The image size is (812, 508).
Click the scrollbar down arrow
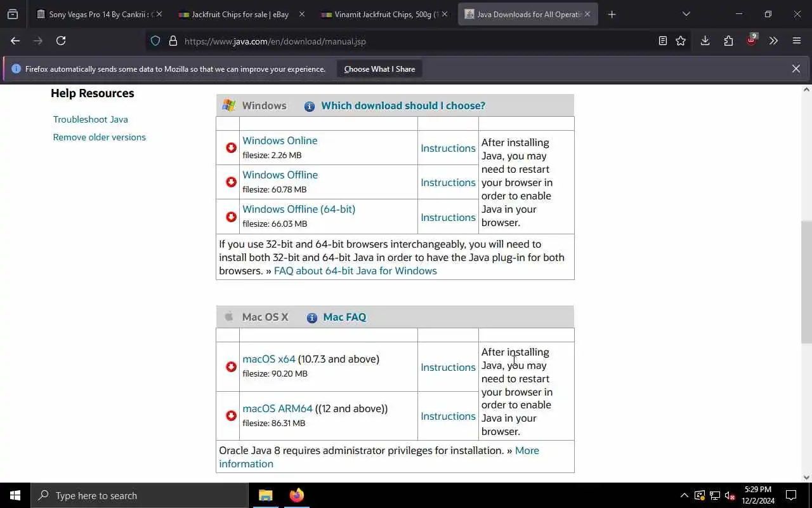pyautogui.click(x=806, y=478)
